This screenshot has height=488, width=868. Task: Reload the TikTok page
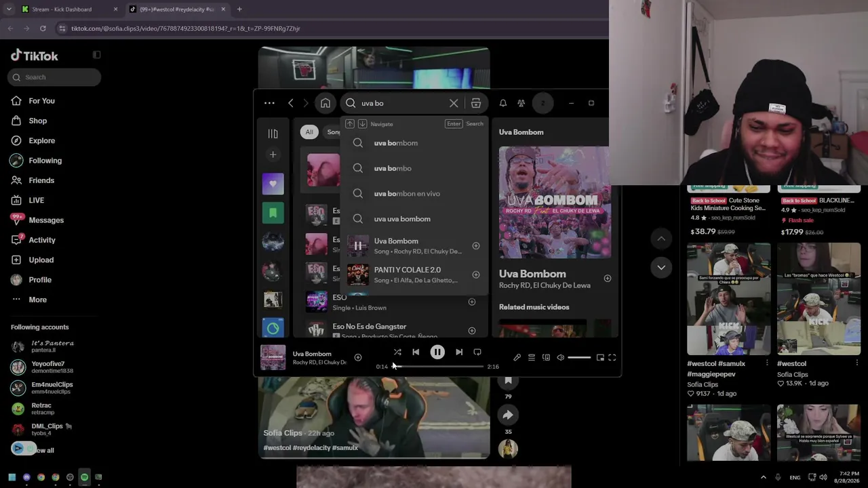tap(43, 28)
